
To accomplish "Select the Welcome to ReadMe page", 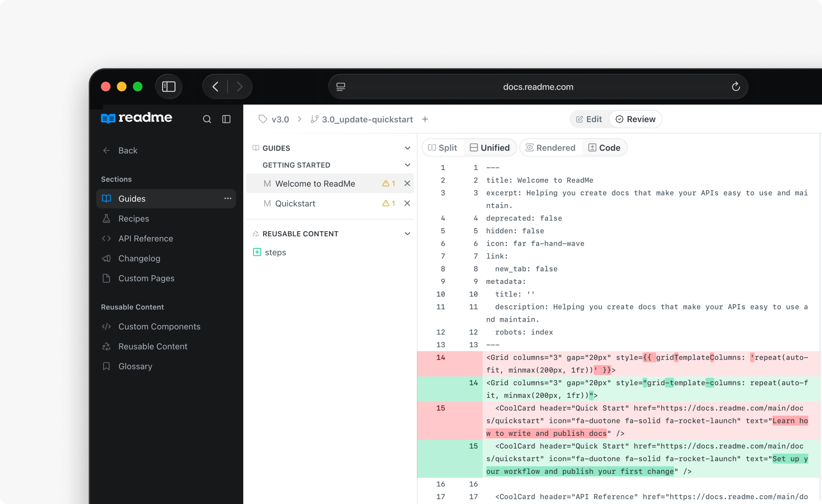I will point(330,184).
